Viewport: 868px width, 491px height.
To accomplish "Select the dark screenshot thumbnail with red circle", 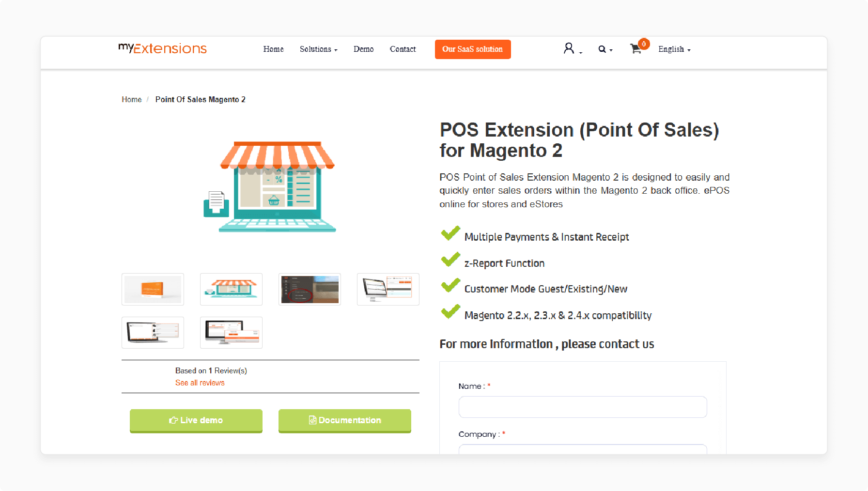I will (x=310, y=289).
